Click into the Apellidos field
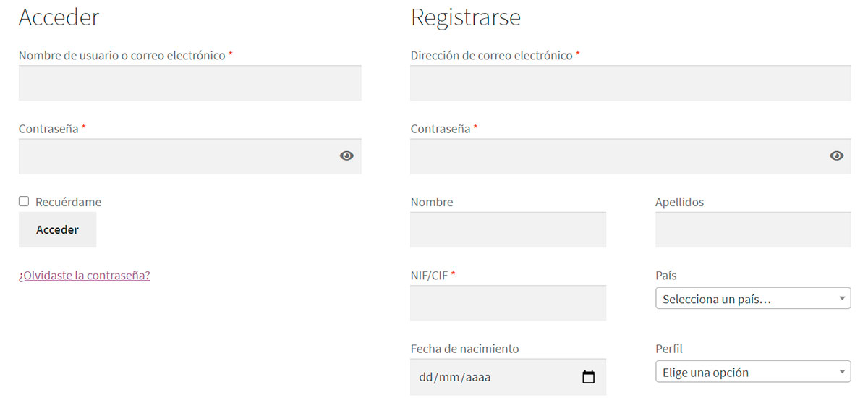Viewport: 868px width, 403px height. click(753, 229)
